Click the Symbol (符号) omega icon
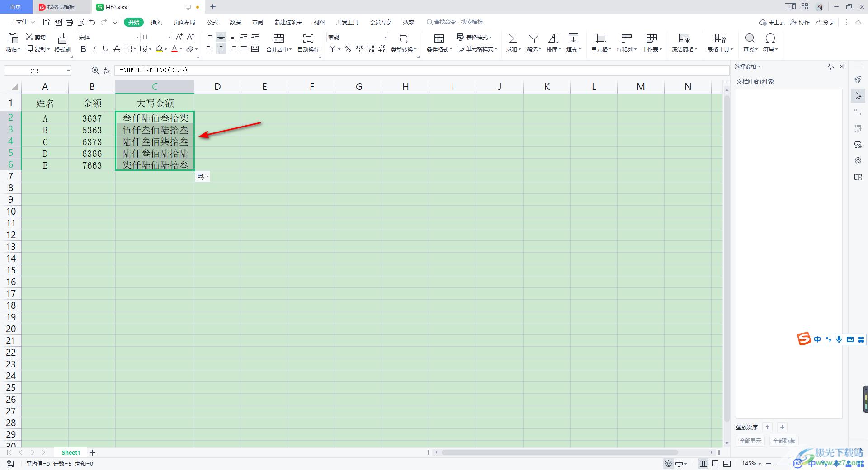 pyautogui.click(x=770, y=38)
